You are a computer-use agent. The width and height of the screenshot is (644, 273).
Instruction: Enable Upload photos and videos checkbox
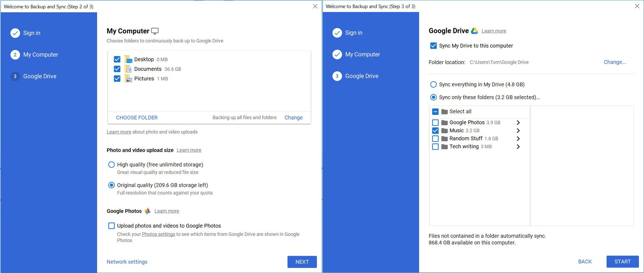click(111, 226)
